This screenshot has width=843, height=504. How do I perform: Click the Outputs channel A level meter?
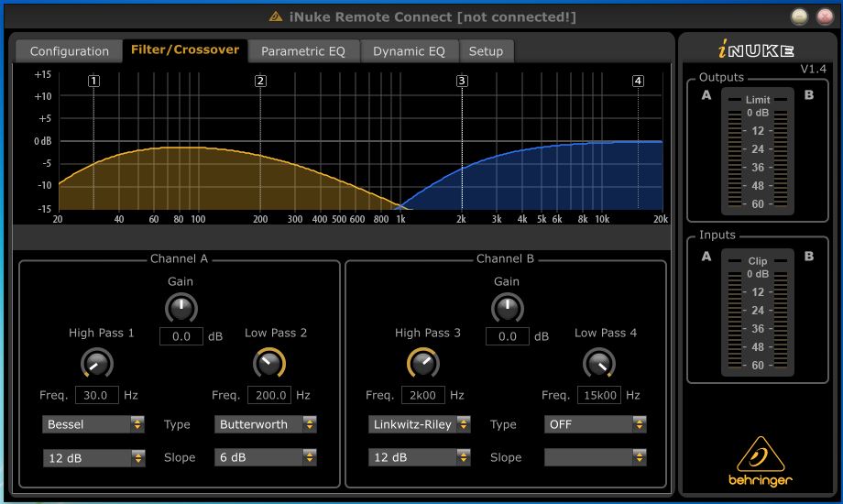tap(734, 159)
